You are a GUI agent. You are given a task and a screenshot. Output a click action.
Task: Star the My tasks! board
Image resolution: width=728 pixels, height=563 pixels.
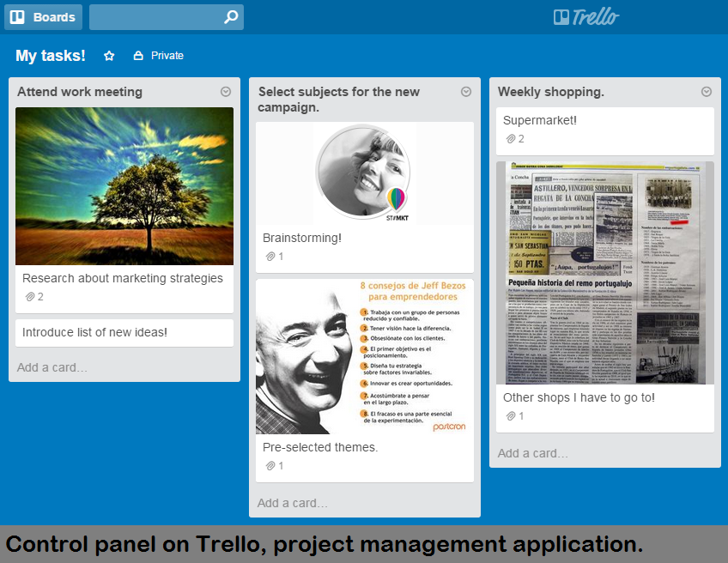109,56
